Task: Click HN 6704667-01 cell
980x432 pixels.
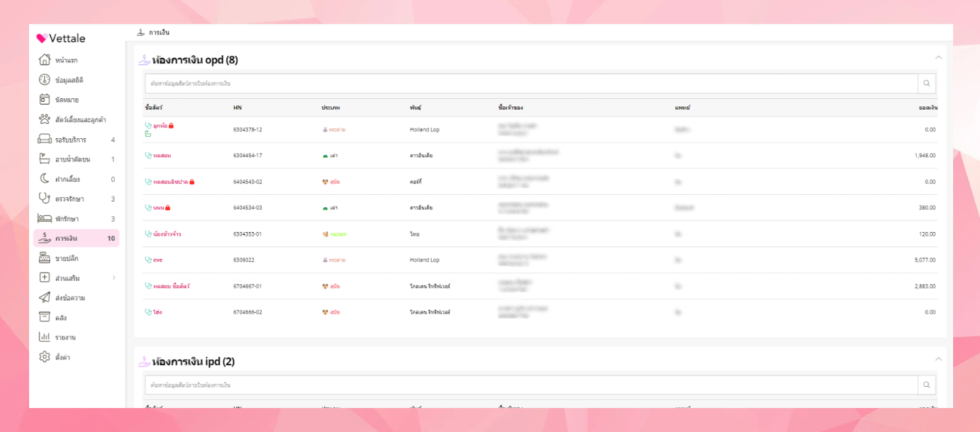Action: (x=247, y=286)
